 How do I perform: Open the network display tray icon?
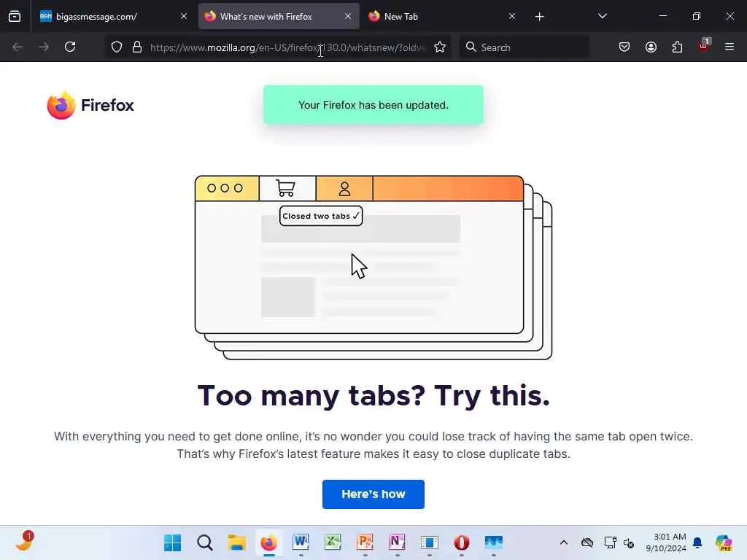click(611, 542)
